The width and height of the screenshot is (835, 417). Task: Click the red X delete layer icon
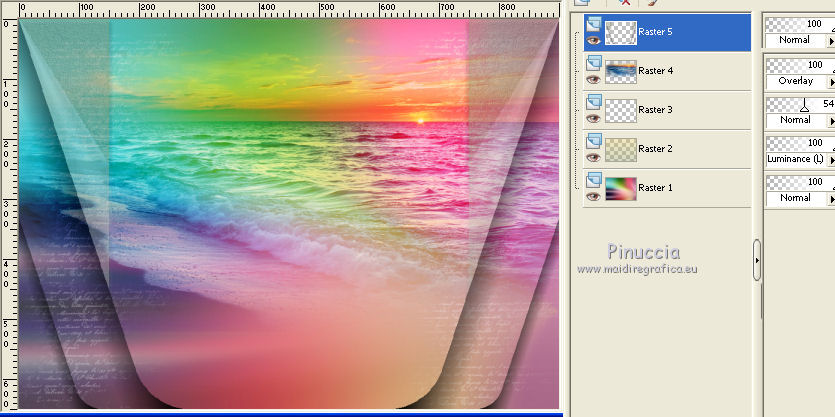625,3
